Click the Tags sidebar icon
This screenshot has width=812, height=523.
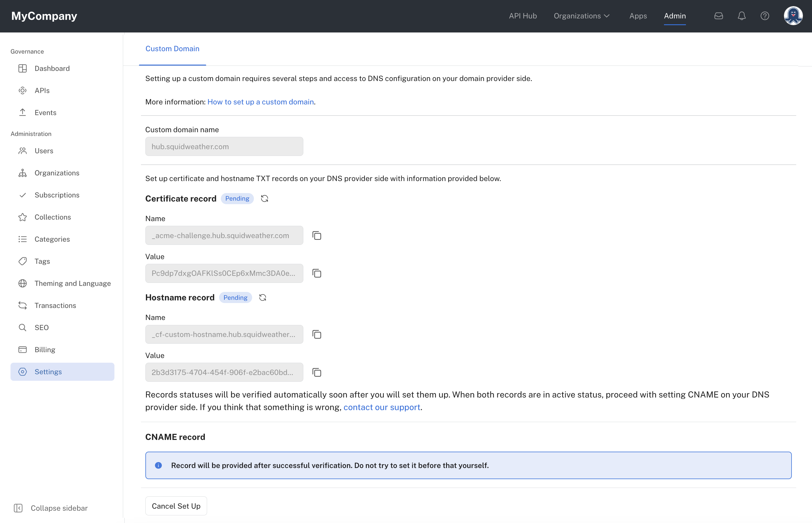pos(22,261)
